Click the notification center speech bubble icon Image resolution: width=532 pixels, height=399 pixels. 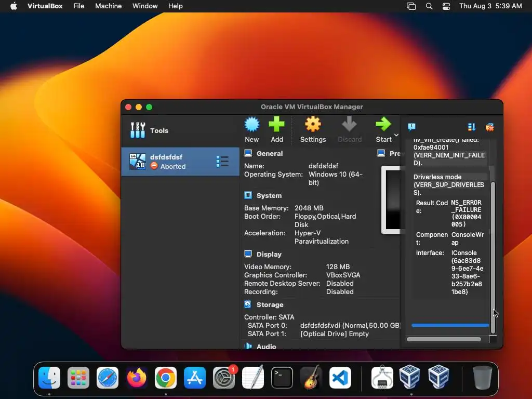coord(411,127)
